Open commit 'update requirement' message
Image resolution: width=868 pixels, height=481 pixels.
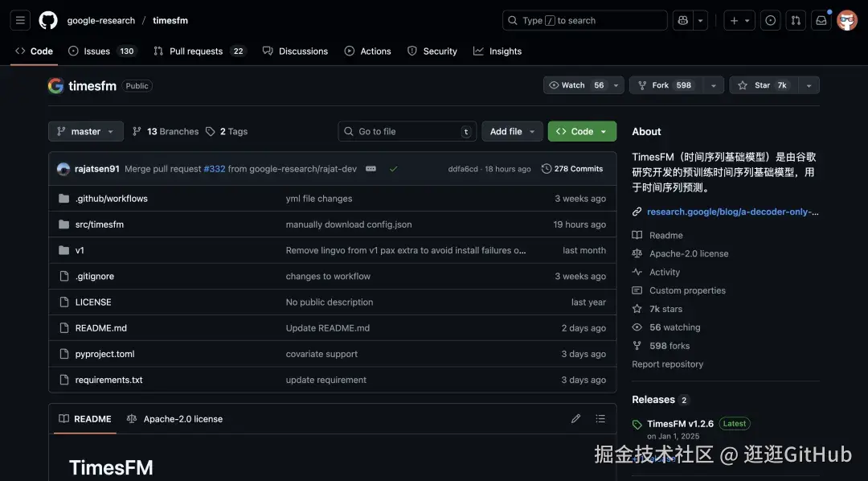coord(326,380)
